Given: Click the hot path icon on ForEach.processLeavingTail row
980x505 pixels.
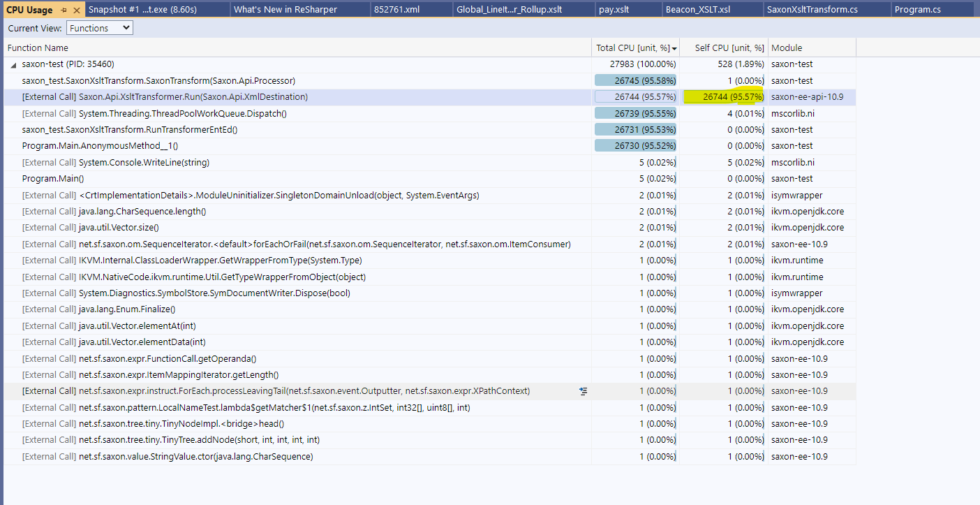Looking at the screenshot, I should 584,391.
